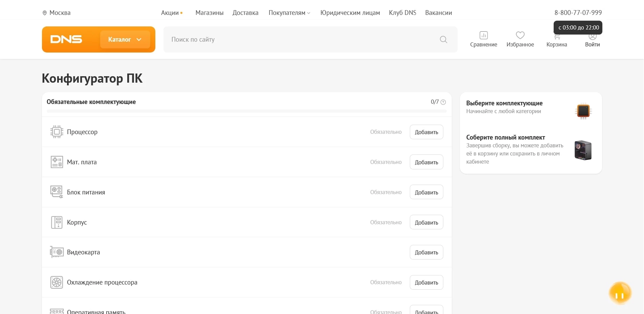This screenshot has width=644, height=314.
Task: Click the Блок питания category icon
Action: 57,192
